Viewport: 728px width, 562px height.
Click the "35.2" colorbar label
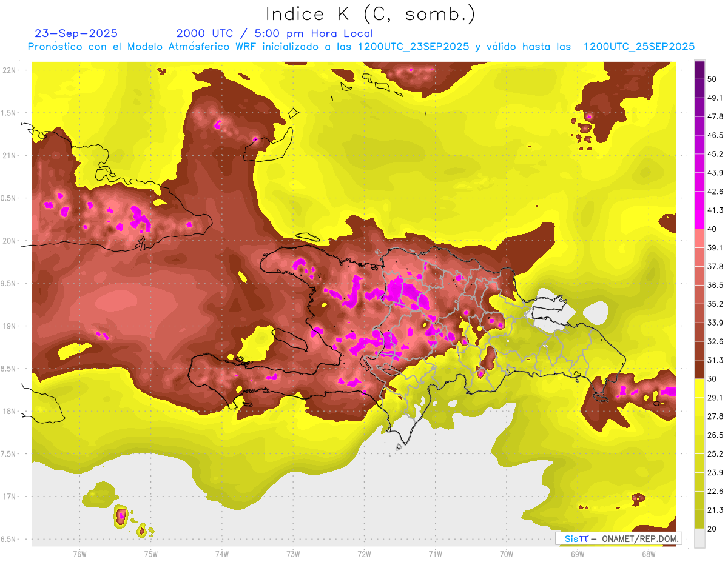click(x=715, y=304)
